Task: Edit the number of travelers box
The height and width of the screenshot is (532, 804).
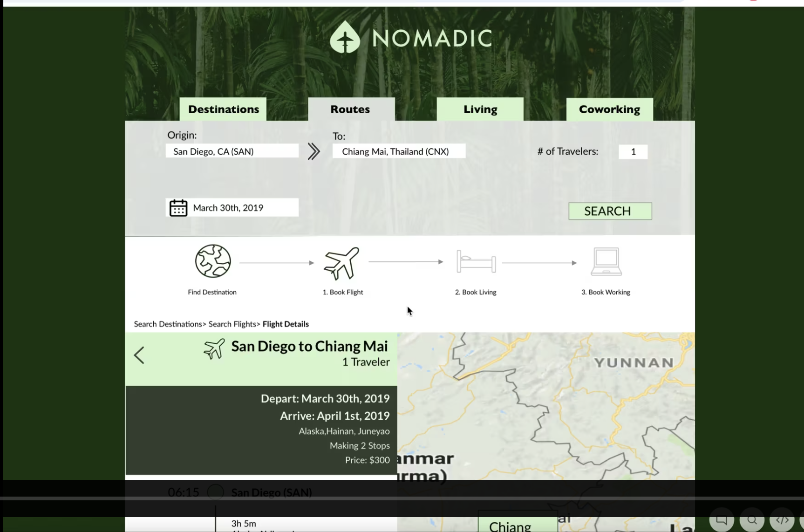Action: coord(633,151)
